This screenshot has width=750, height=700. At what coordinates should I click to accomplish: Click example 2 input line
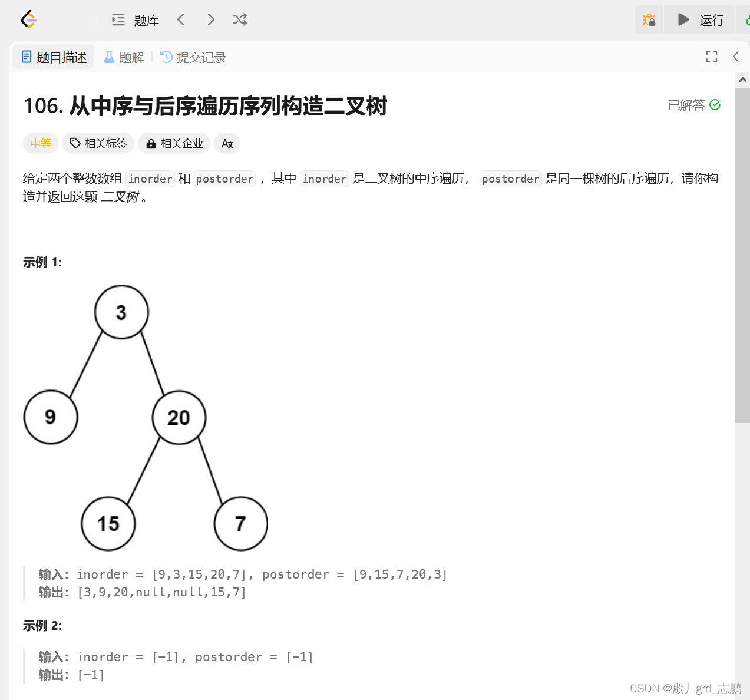176,657
